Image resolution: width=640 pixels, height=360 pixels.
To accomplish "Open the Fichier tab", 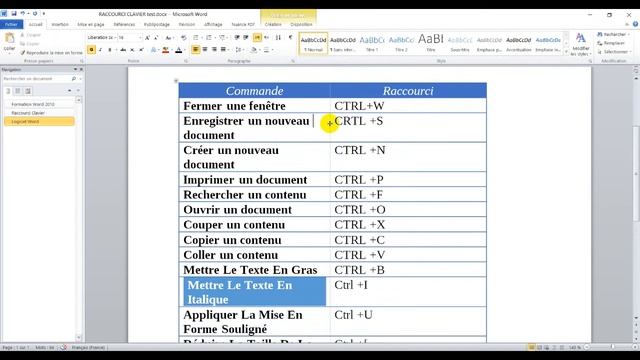I will tap(11, 24).
